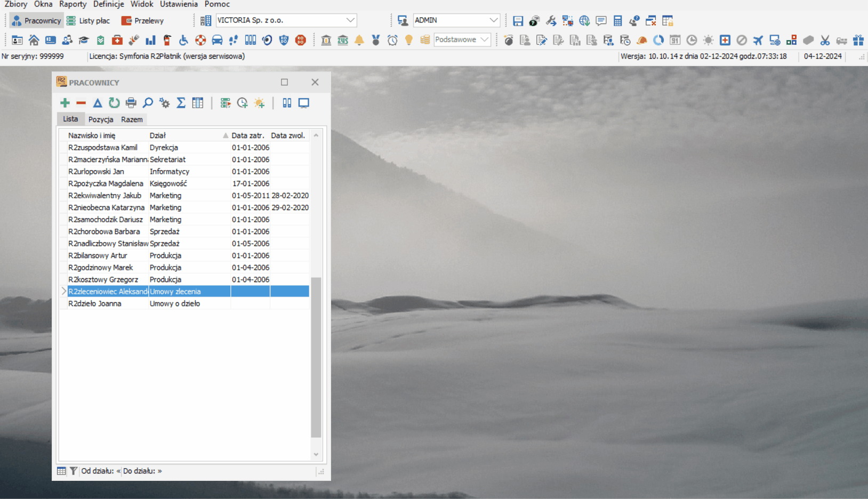Click the red RODO badge icon
Viewport: 868px width, 499px height.
coord(301,40)
